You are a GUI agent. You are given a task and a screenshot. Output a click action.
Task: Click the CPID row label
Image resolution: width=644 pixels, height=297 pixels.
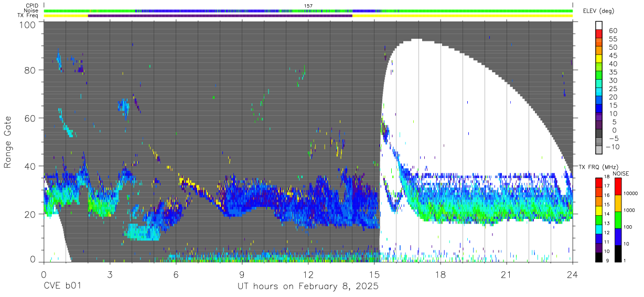point(31,6)
